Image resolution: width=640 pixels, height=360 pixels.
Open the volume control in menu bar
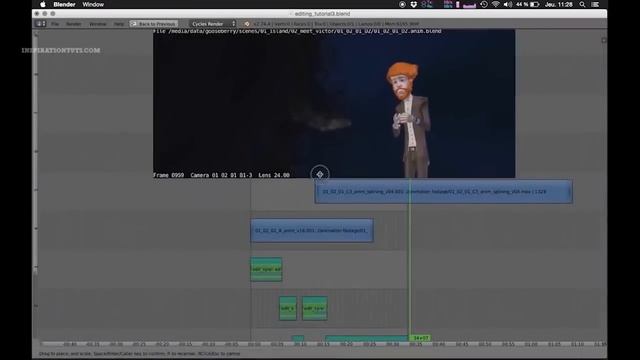508,4
